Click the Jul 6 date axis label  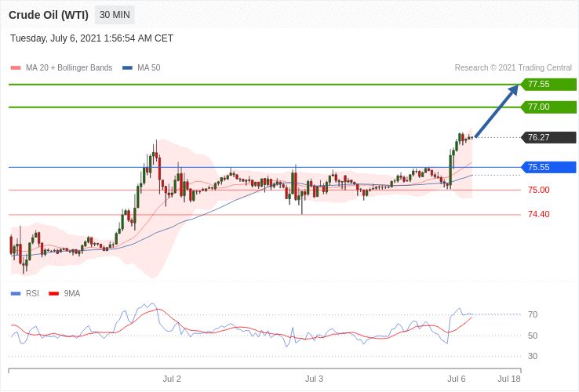457,379
